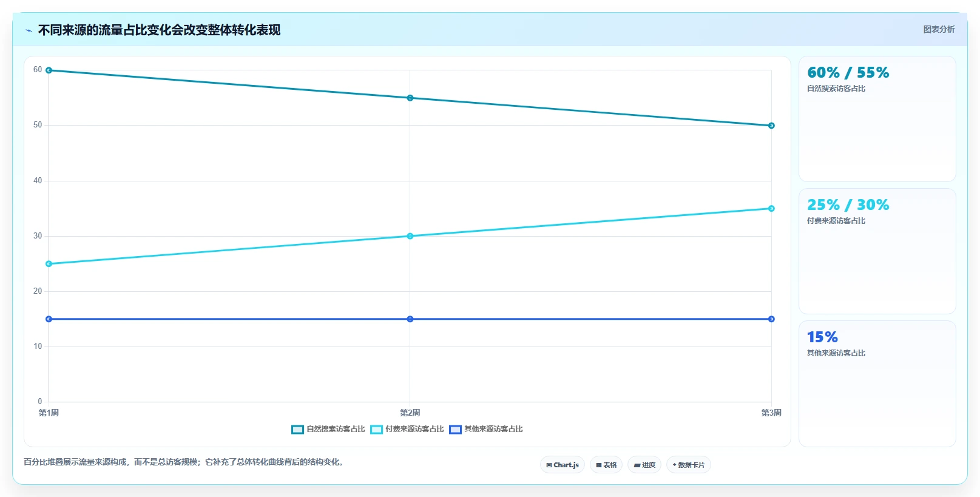Click the 第3周 x-axis label

(x=771, y=413)
